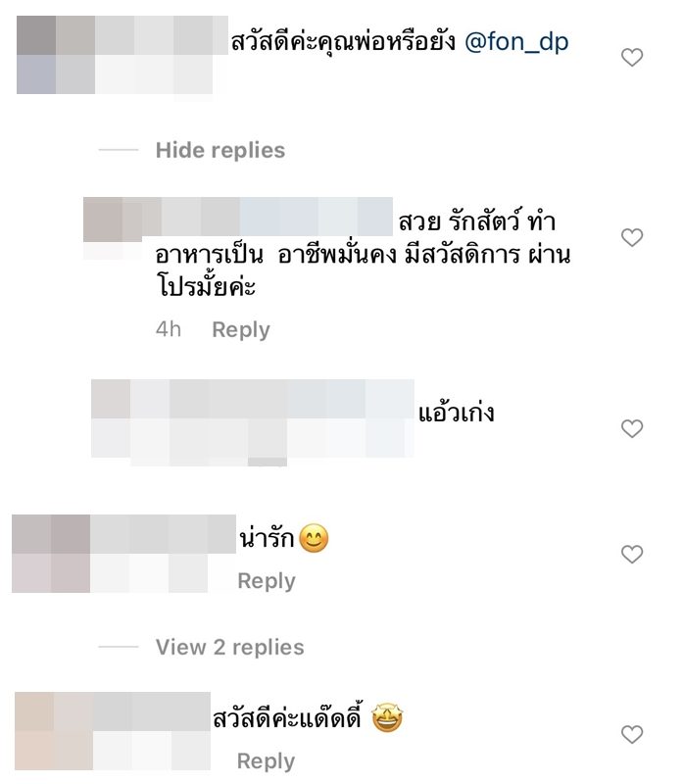
Task: Like the reply starting with สวย รักสัตว์
Action: (x=632, y=237)
